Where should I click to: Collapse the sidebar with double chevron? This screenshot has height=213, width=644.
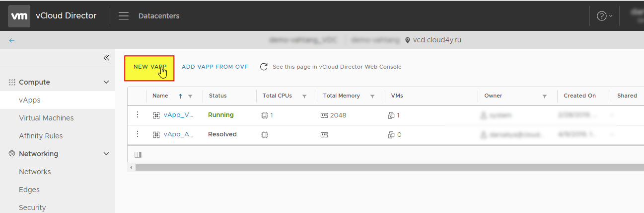(106, 58)
